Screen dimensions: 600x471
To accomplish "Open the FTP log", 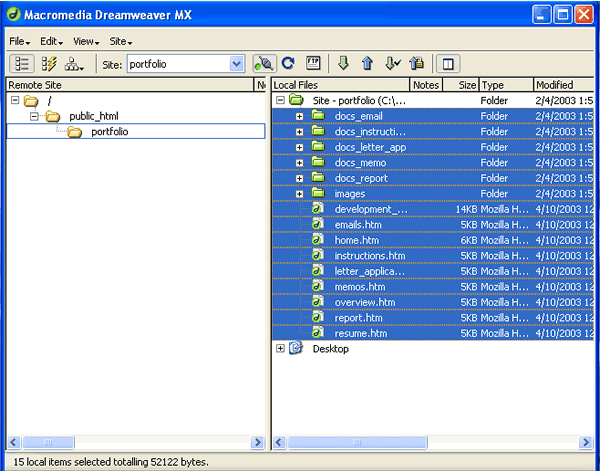I will [x=313, y=63].
